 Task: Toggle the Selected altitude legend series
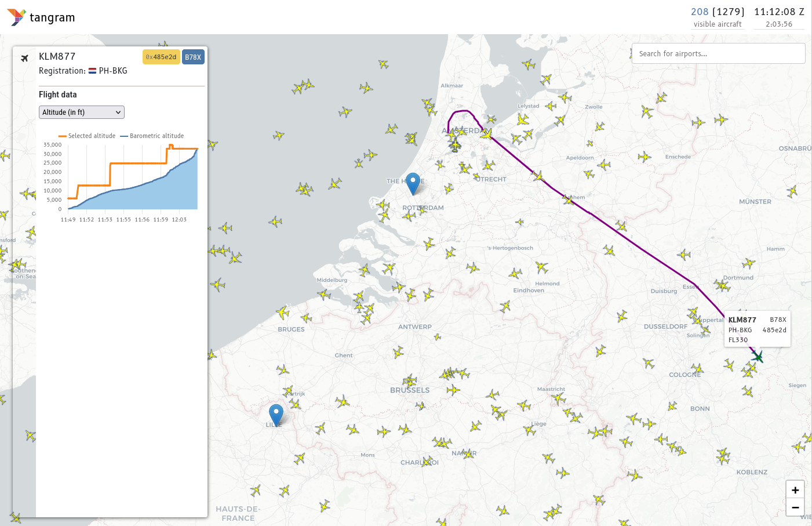(87, 136)
